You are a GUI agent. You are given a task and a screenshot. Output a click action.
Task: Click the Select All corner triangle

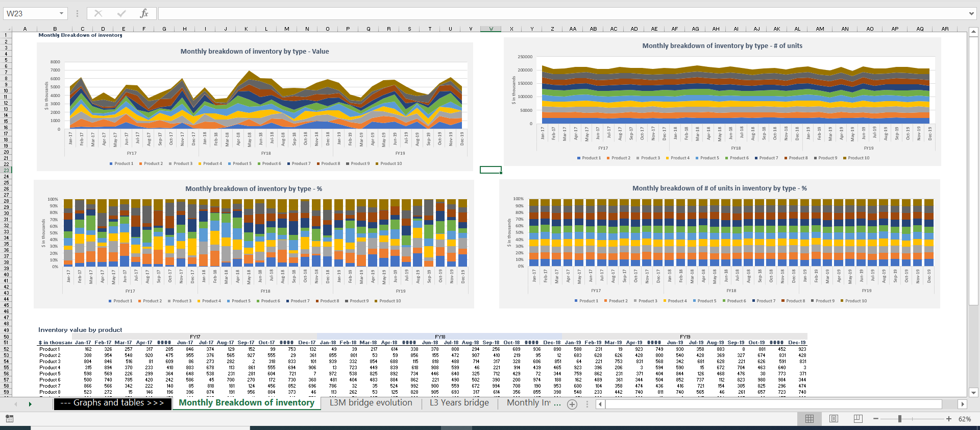(x=6, y=29)
